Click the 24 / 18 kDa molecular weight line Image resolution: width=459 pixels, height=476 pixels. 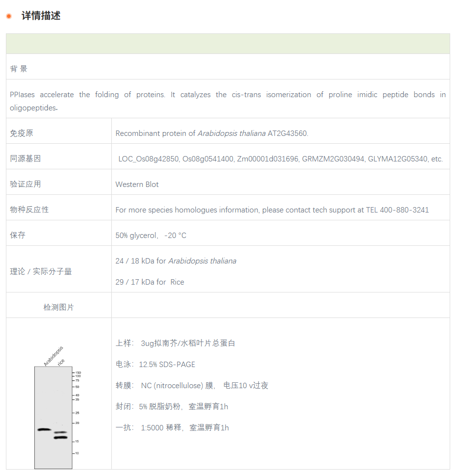click(x=176, y=261)
